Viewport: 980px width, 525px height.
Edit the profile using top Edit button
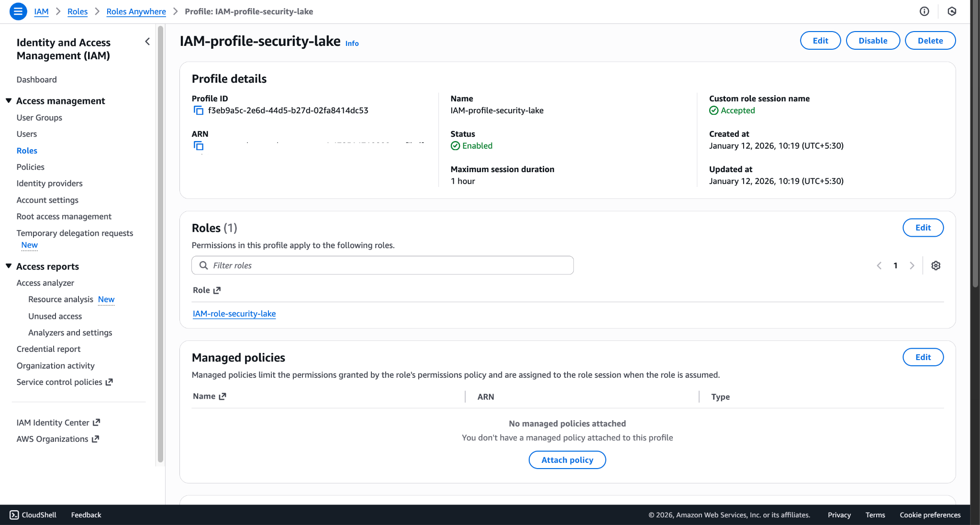[820, 41]
